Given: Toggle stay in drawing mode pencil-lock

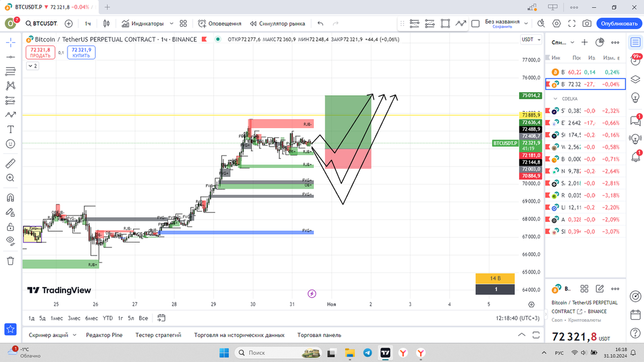Looking at the screenshot, I should (x=10, y=212).
